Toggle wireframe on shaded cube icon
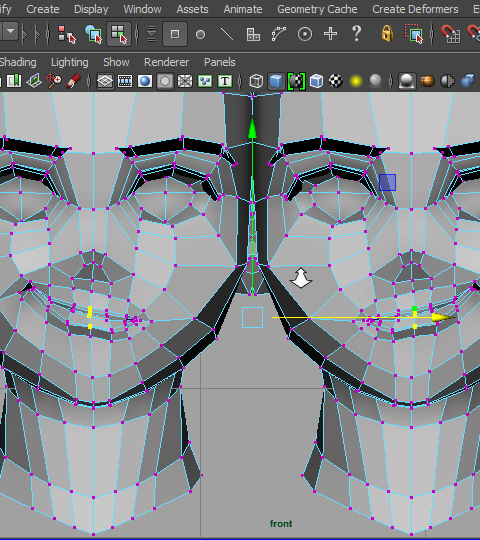The width and height of the screenshot is (480, 540). point(316,81)
